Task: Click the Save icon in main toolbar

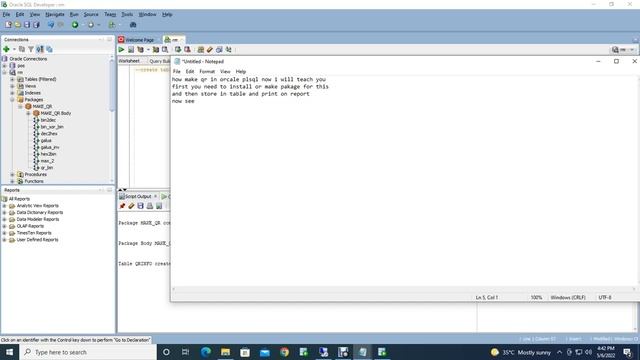Action: click(27, 25)
